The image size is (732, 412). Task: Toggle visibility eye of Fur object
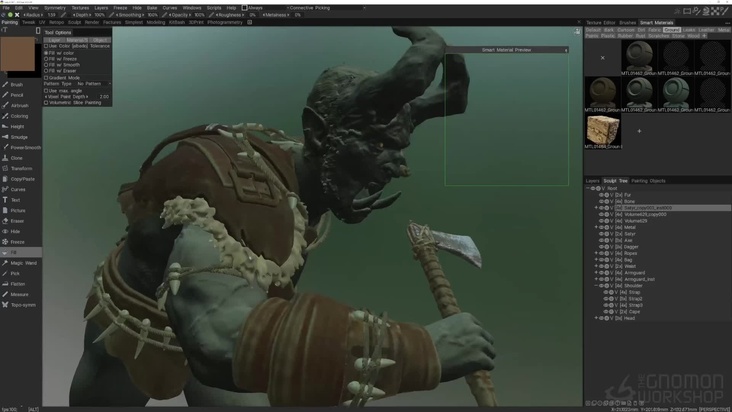(x=601, y=195)
